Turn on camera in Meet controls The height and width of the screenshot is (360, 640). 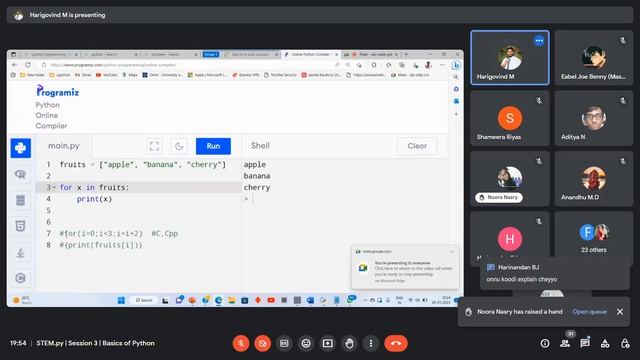262,343
